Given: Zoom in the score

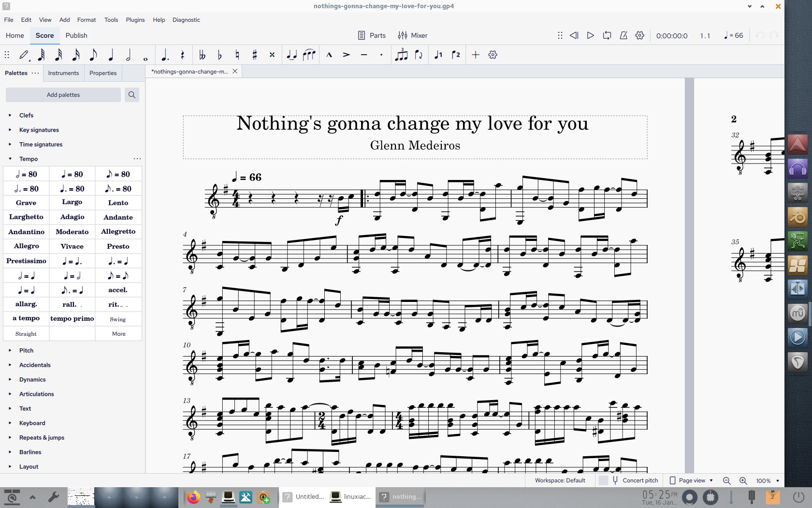Looking at the screenshot, I should coord(743,480).
